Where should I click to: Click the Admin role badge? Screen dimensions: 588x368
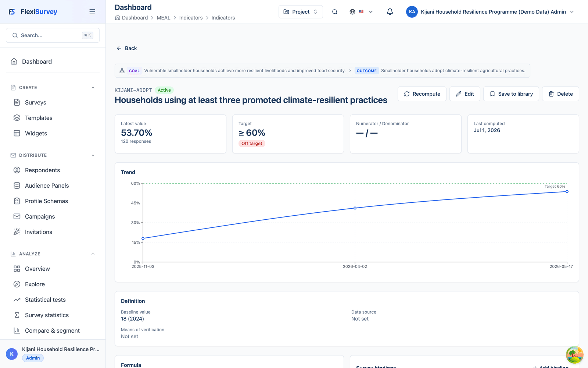point(33,358)
